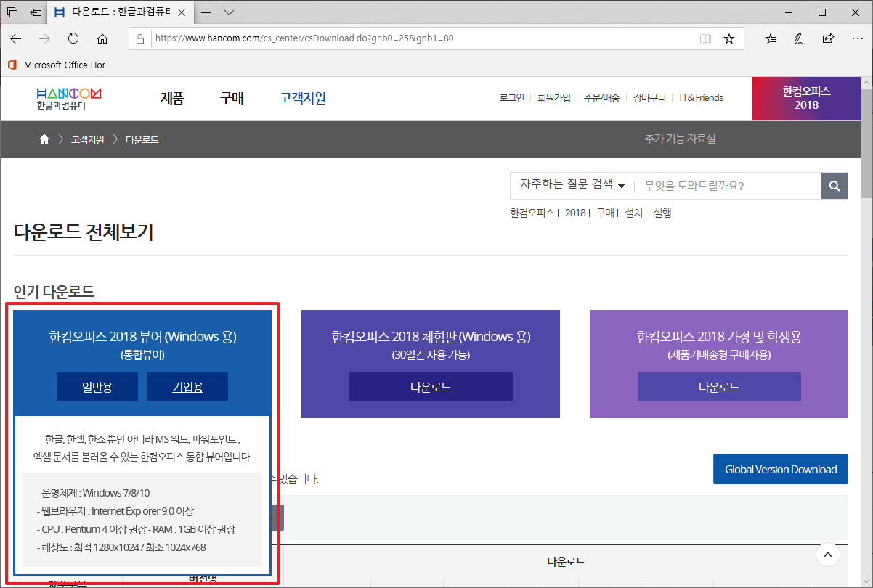
Task: Click the 로그인 link
Action: coord(512,97)
